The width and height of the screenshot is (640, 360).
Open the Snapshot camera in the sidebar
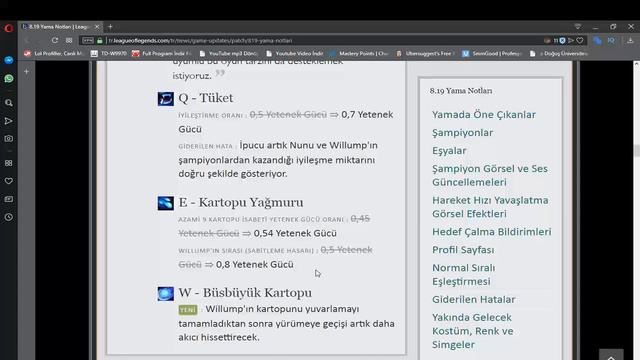[9, 139]
